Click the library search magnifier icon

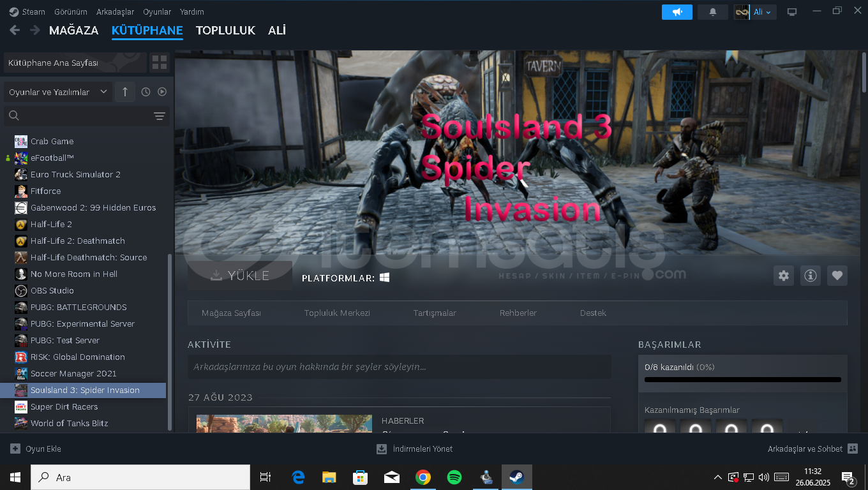coord(14,115)
